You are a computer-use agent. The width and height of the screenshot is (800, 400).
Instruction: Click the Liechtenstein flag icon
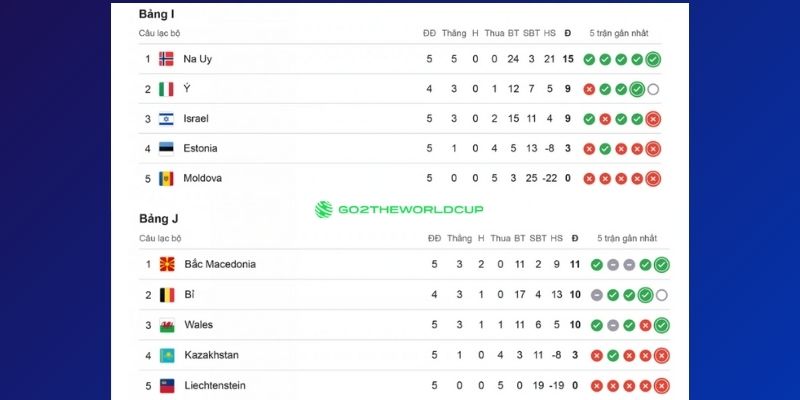tap(166, 385)
